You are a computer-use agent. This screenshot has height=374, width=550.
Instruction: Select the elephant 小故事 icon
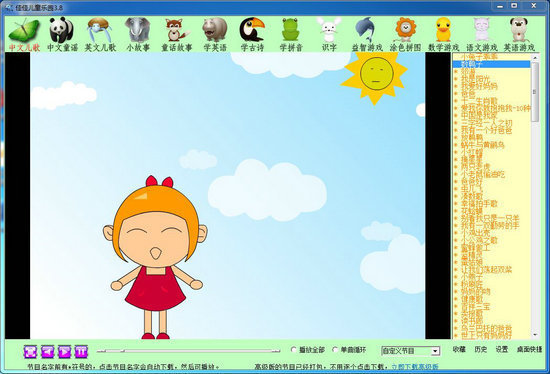click(x=138, y=34)
